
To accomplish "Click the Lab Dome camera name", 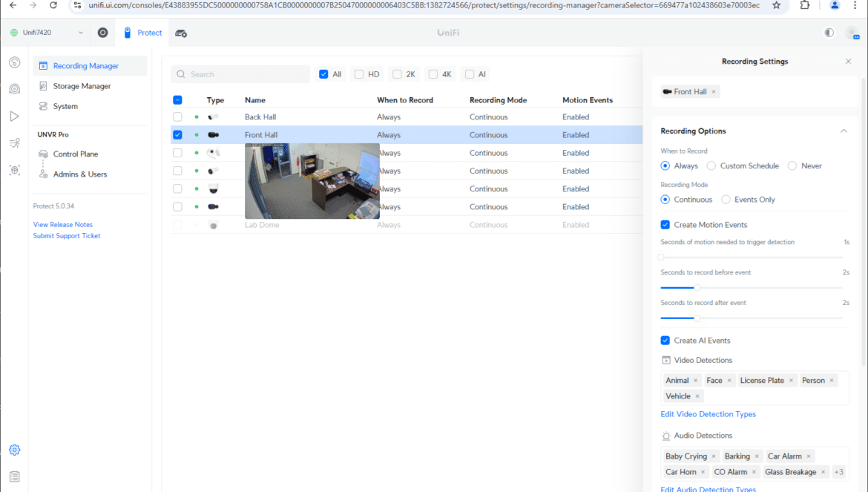I will pyautogui.click(x=262, y=225).
